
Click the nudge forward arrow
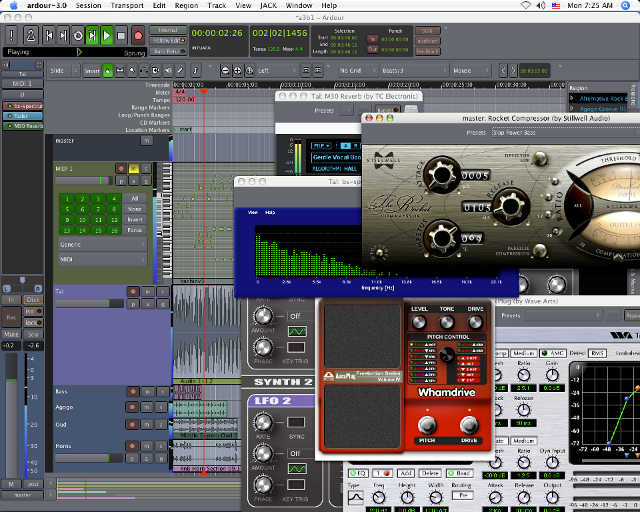click(x=513, y=71)
